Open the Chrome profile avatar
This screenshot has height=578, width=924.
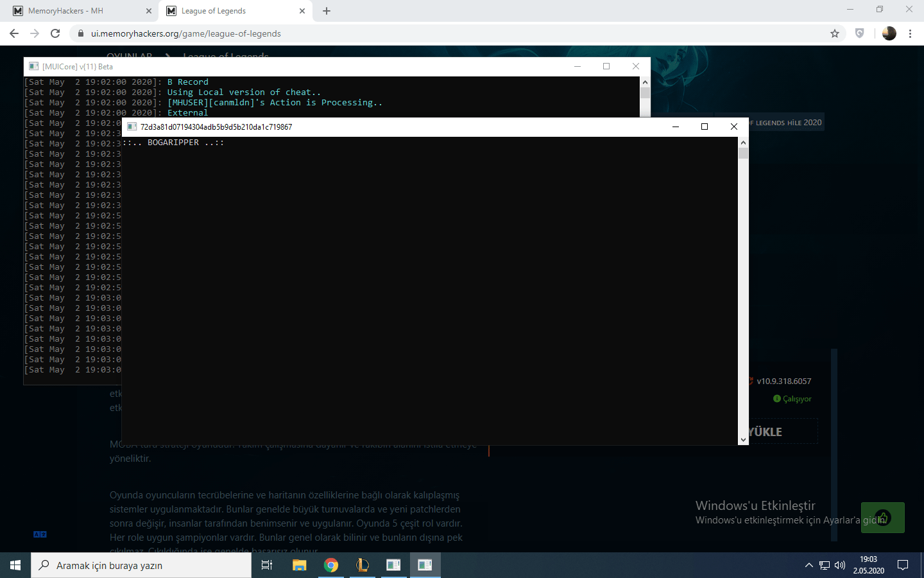point(889,33)
